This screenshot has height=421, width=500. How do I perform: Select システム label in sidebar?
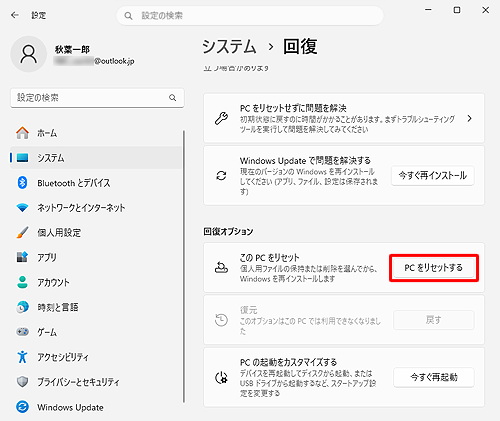pos(51,158)
